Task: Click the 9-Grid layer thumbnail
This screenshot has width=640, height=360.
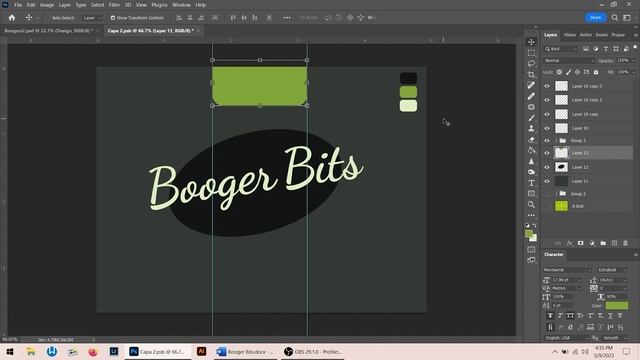Action: (561, 206)
